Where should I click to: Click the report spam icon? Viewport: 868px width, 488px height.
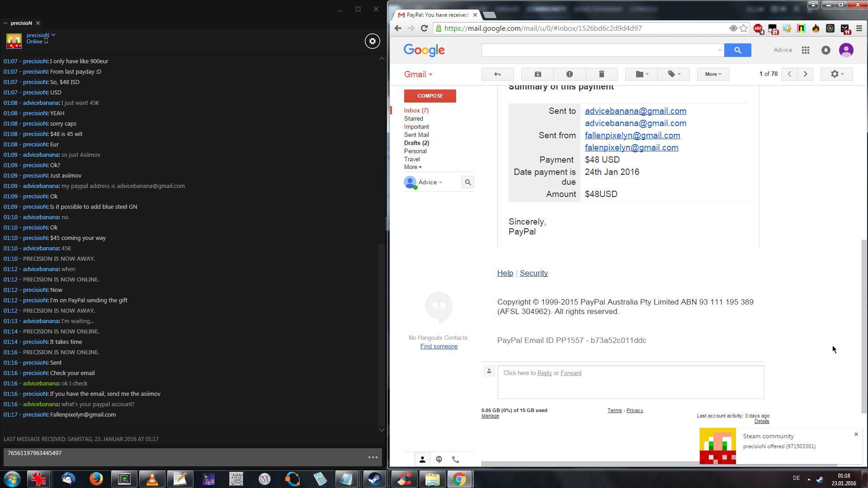point(569,74)
